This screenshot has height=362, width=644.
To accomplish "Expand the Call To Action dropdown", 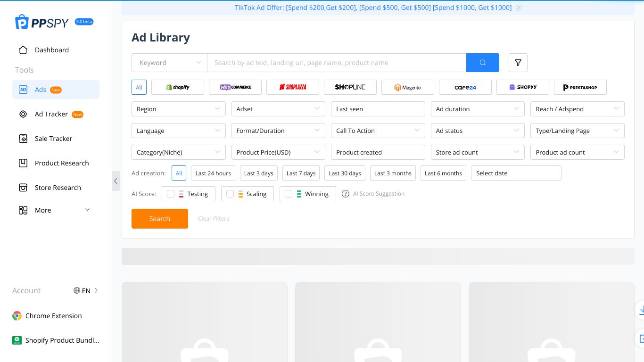I will coord(378,131).
